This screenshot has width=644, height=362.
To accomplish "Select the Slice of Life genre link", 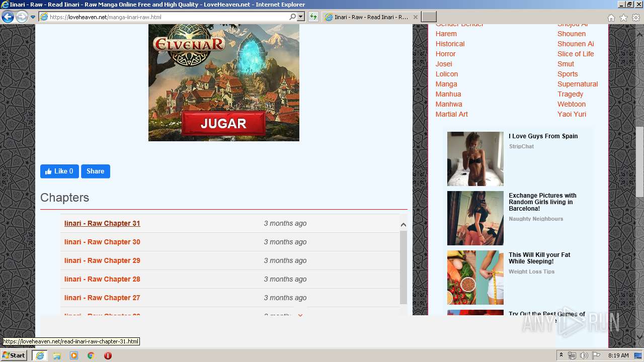I will click(x=576, y=54).
